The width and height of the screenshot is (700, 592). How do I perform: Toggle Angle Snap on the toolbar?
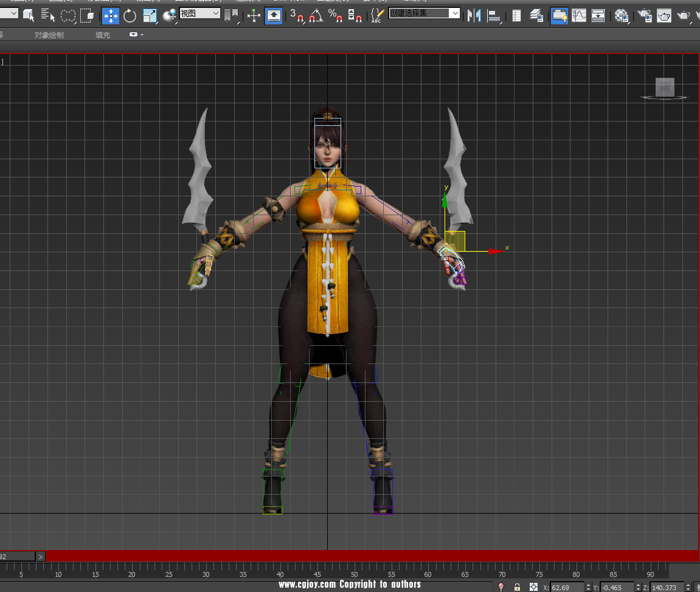(x=316, y=15)
